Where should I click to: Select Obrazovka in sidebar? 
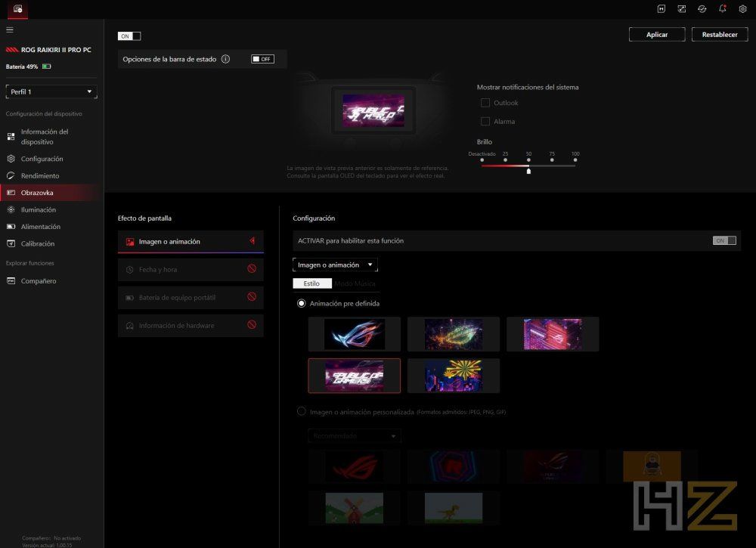[51, 192]
